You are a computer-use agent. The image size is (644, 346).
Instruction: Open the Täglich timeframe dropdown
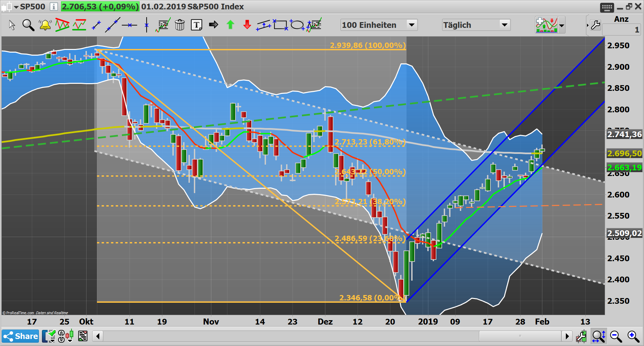pos(504,25)
